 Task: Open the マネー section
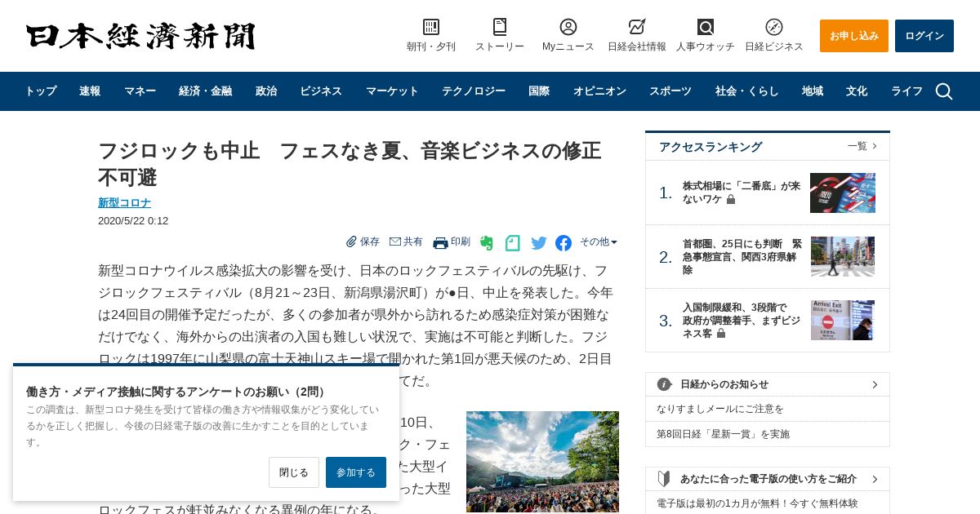[140, 91]
